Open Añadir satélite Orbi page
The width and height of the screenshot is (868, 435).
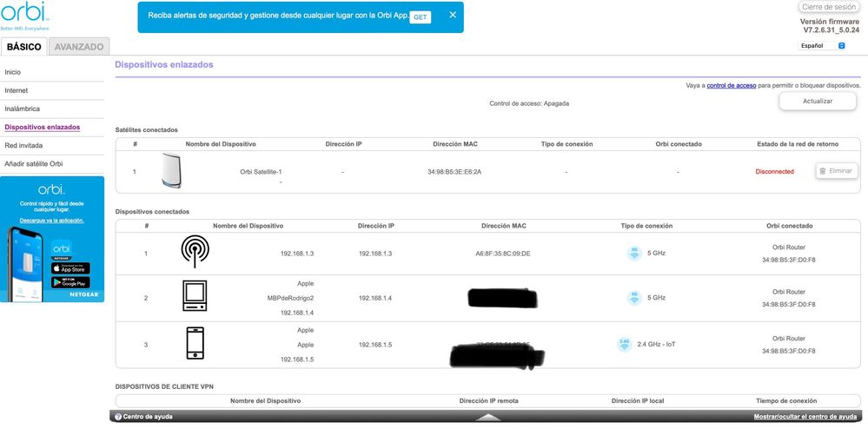(34, 163)
